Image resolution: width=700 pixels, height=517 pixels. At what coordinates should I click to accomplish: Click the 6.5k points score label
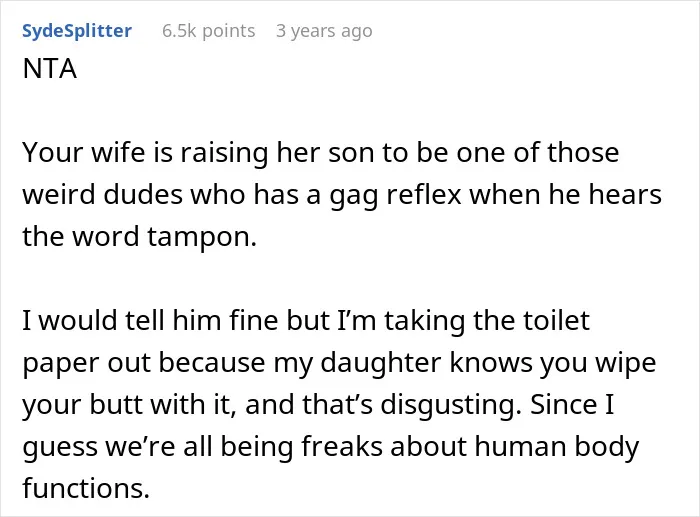click(209, 31)
